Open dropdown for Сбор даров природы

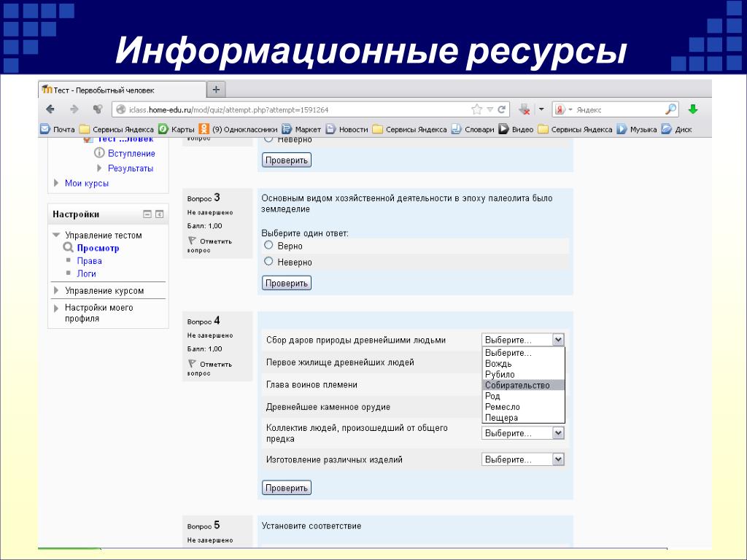[523, 340]
